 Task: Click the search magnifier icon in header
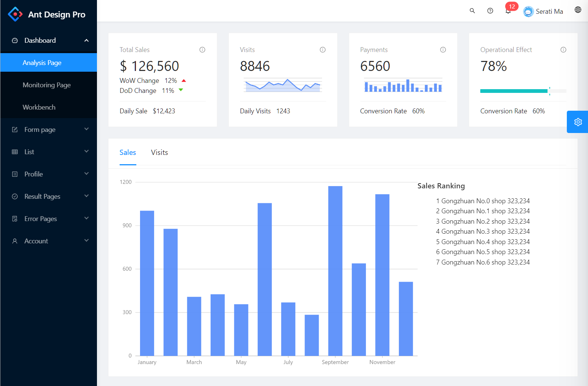pyautogui.click(x=472, y=11)
